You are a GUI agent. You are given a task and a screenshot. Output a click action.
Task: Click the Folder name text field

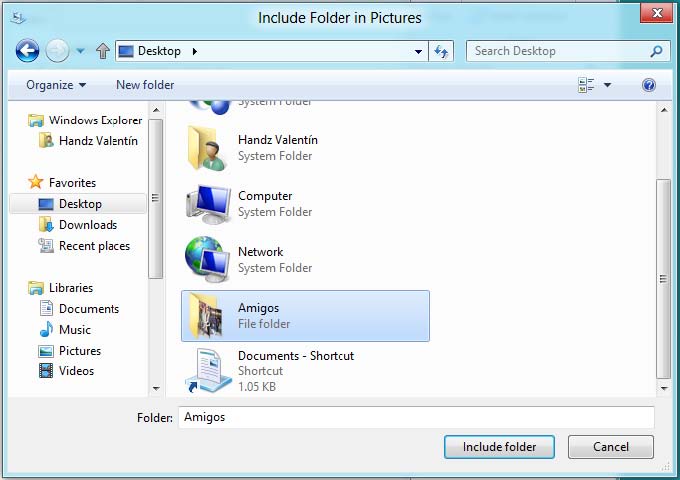[x=416, y=417]
